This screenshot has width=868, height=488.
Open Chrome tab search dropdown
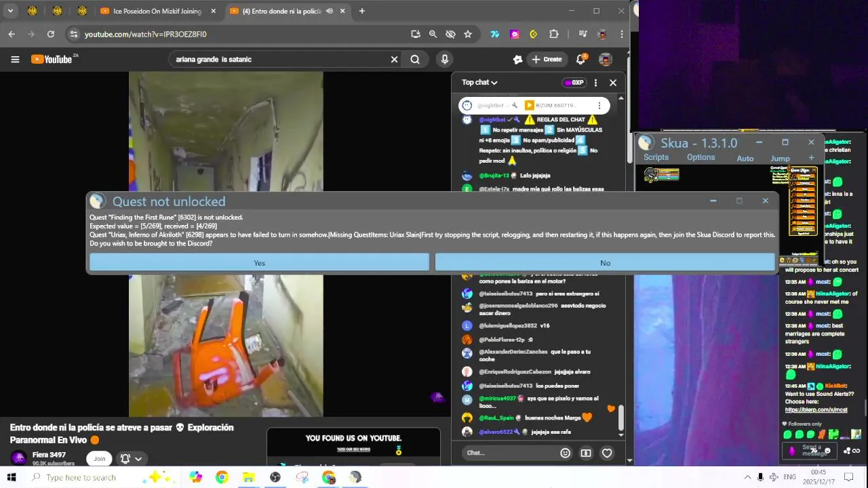[10, 11]
